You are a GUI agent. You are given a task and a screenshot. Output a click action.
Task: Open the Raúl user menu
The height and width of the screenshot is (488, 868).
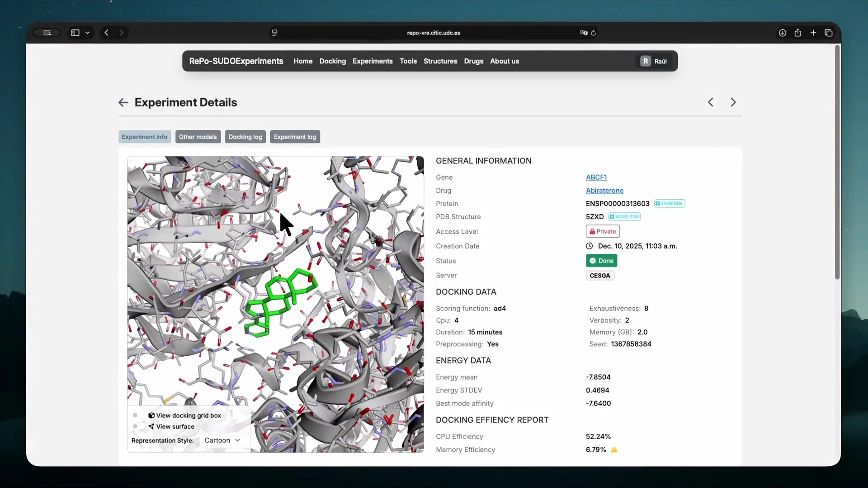click(654, 61)
